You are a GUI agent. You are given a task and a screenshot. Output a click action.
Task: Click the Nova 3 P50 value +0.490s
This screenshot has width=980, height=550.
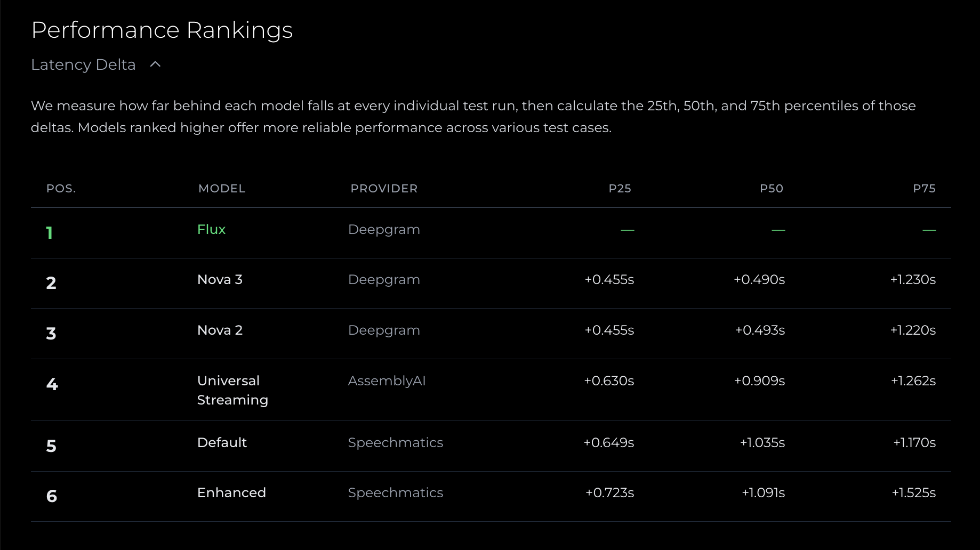click(759, 280)
